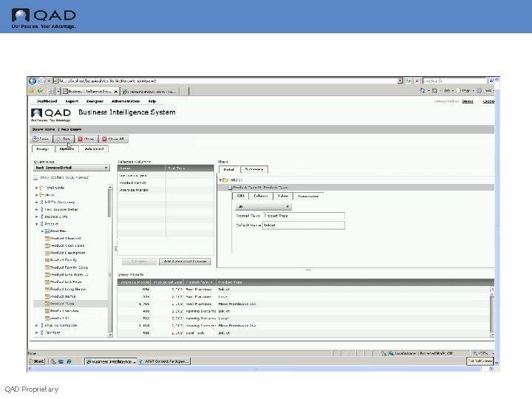
Task: Switch to the Advanced tab
Action: pos(94,149)
